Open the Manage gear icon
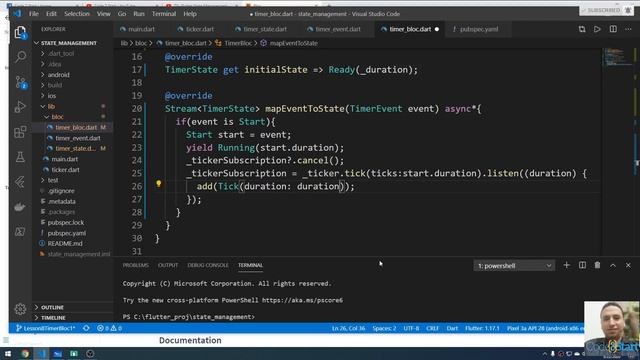The image size is (640, 360). (20, 309)
